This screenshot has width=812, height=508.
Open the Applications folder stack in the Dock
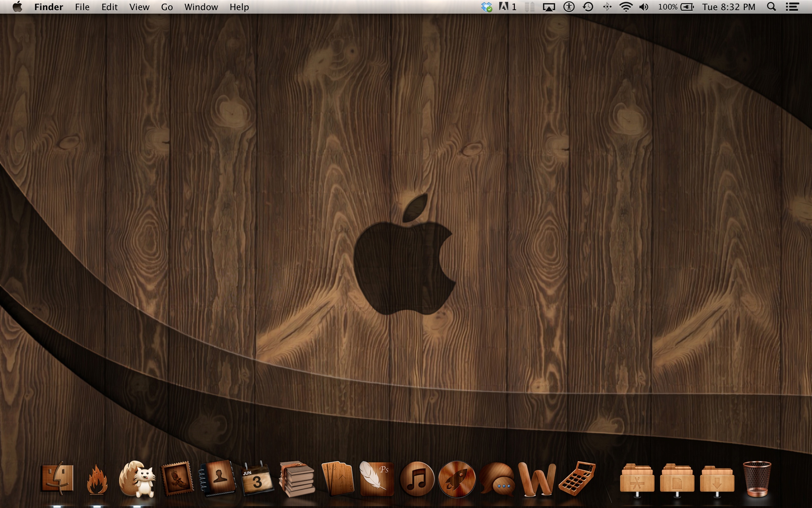tap(637, 480)
